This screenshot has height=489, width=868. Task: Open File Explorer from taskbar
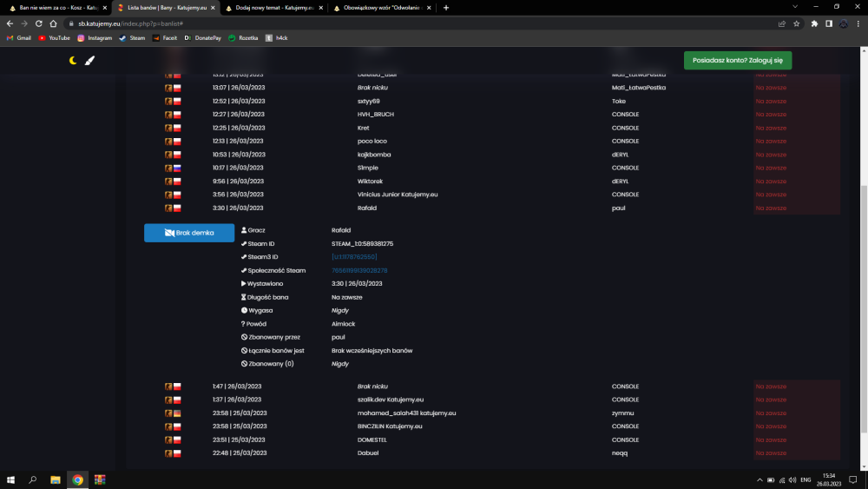[x=56, y=479]
